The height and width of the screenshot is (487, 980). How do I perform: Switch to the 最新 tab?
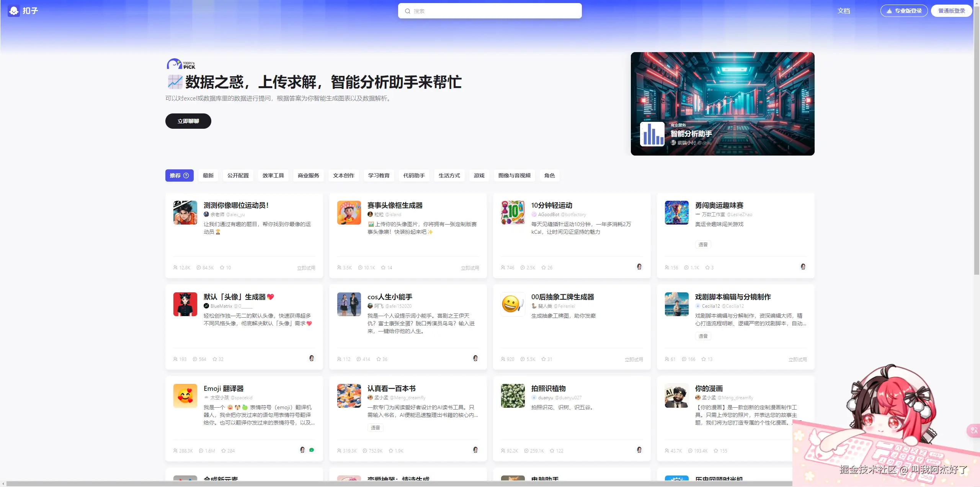click(208, 175)
